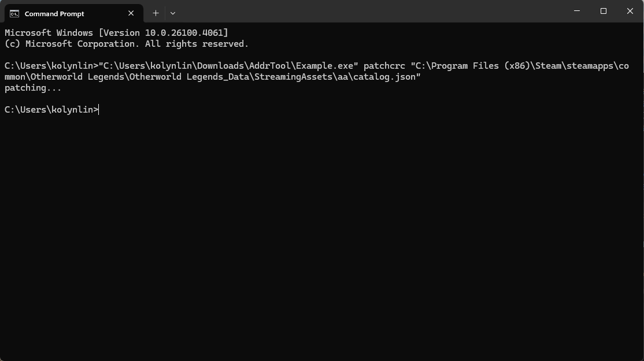Click the Windows version line
The width and height of the screenshot is (644, 361).
pyautogui.click(x=116, y=32)
